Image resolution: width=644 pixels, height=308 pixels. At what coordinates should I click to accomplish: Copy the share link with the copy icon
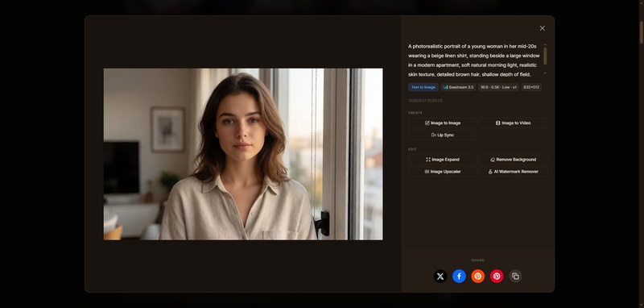pos(515,277)
